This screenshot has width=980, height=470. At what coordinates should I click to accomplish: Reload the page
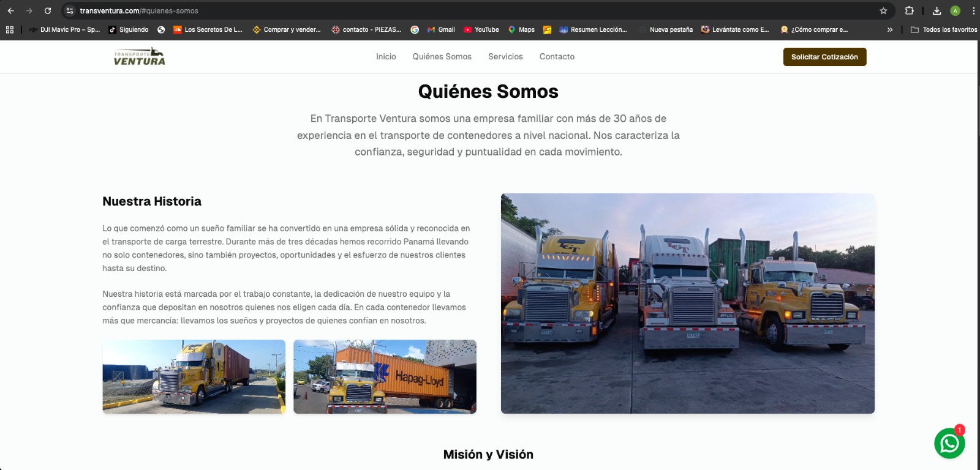[x=48, y=11]
